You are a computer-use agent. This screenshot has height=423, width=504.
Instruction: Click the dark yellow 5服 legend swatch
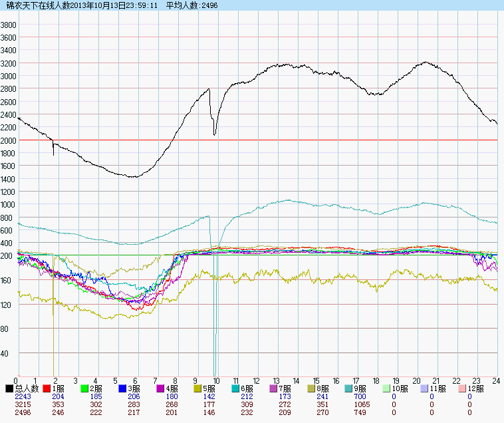point(199,388)
